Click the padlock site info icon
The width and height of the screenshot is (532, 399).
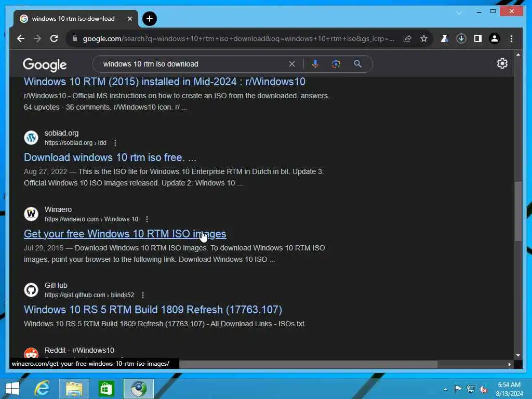click(x=75, y=38)
